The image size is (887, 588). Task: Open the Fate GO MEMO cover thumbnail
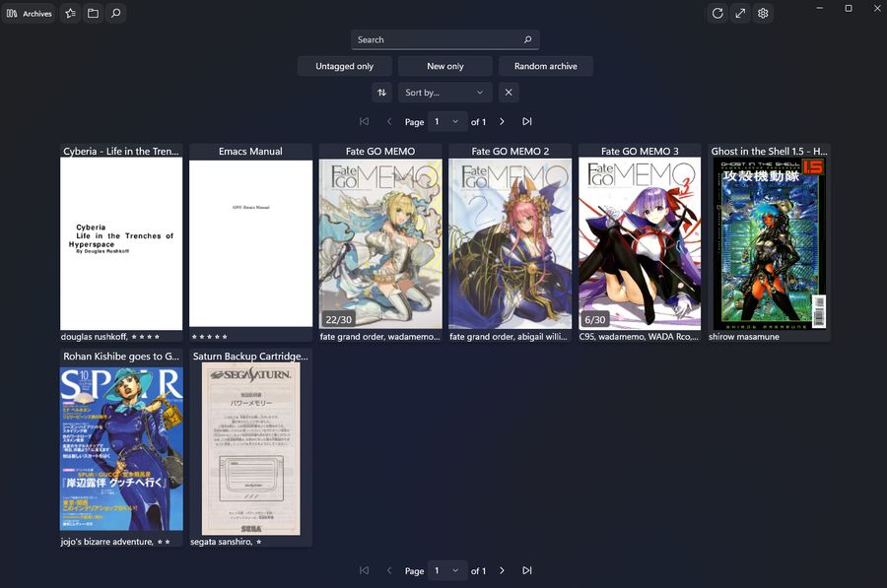pos(380,243)
